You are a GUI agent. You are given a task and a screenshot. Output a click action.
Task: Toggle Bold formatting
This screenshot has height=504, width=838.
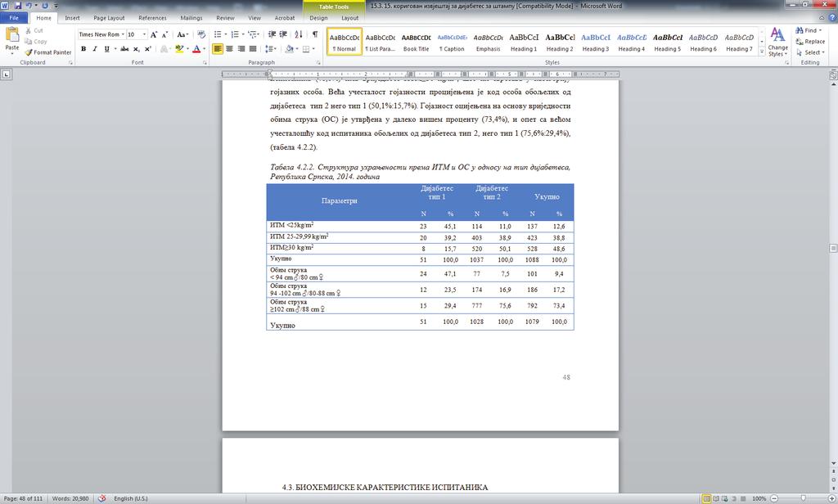point(83,49)
